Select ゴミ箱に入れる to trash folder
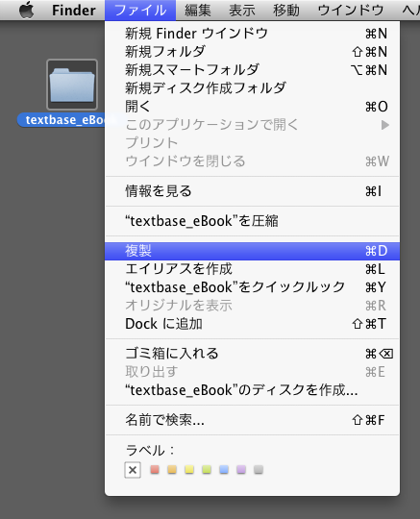The image size is (420, 519). coord(252,354)
